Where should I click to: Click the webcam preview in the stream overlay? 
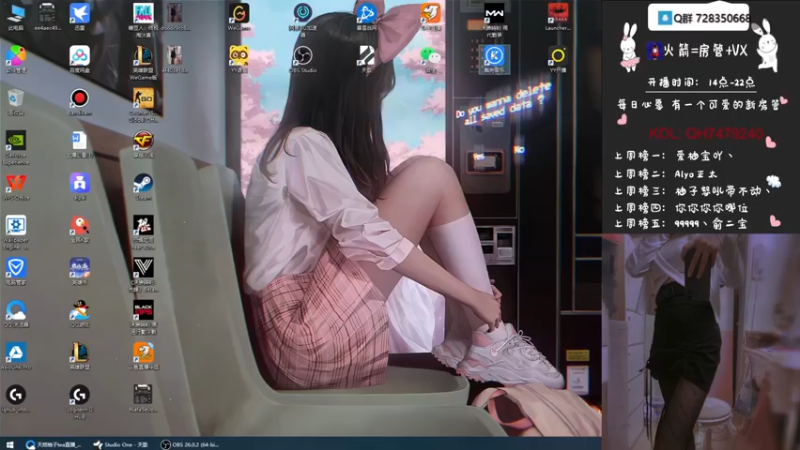pyautogui.click(x=701, y=342)
